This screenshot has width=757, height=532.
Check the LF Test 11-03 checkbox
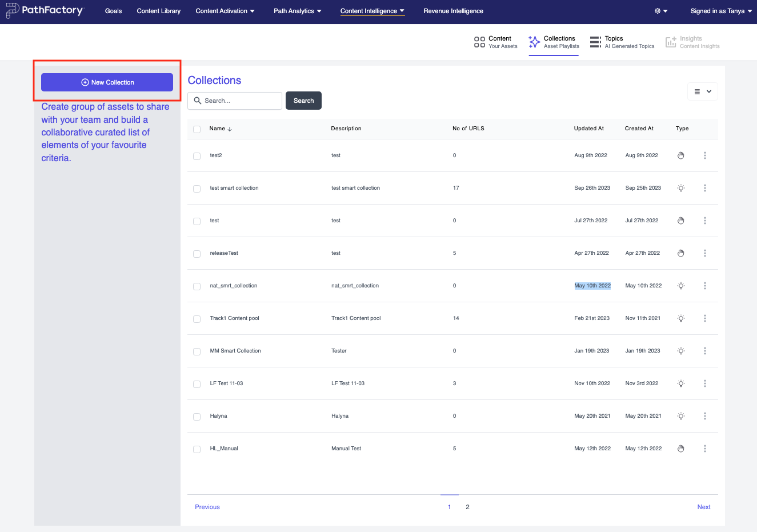[197, 384]
